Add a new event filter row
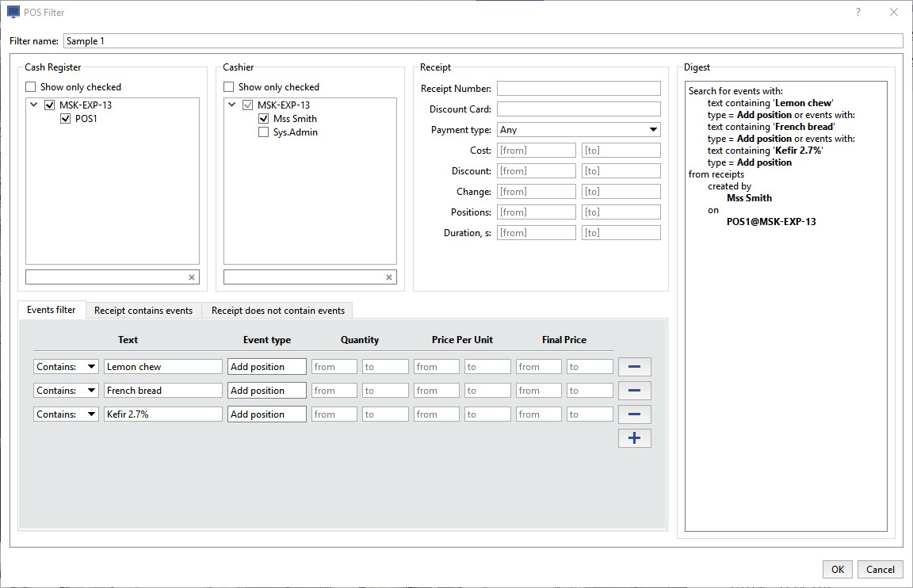 (634, 438)
